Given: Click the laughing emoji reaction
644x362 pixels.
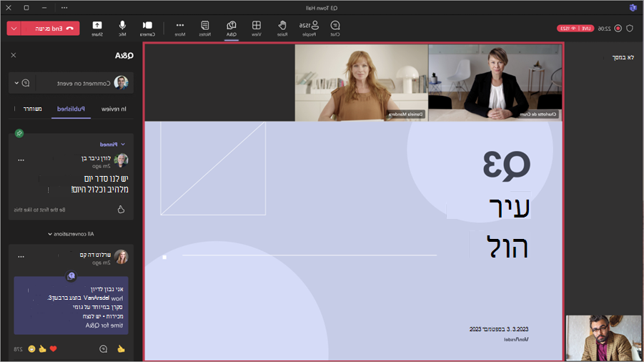Looking at the screenshot, I should tap(31, 349).
